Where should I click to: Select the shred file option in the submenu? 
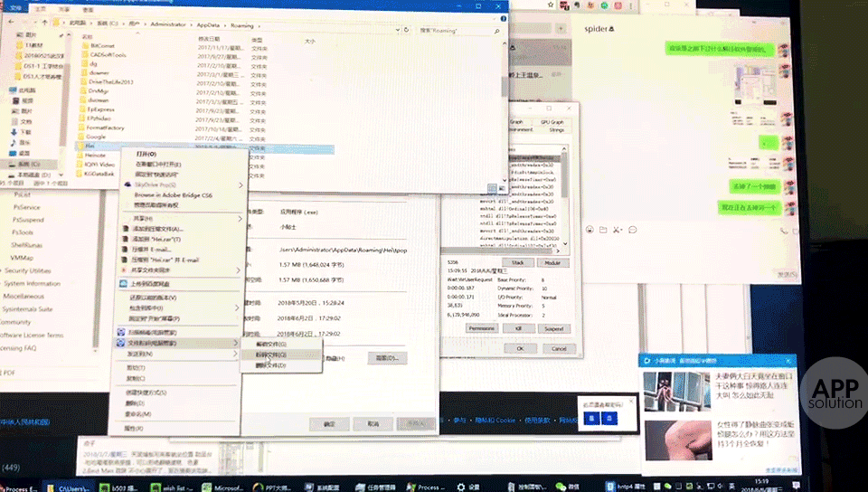click(270, 355)
